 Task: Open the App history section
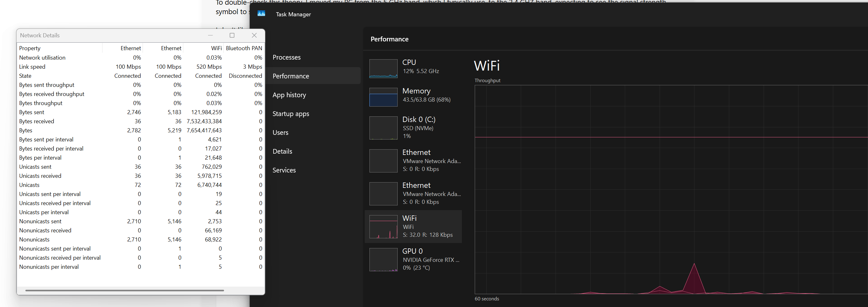coord(289,95)
